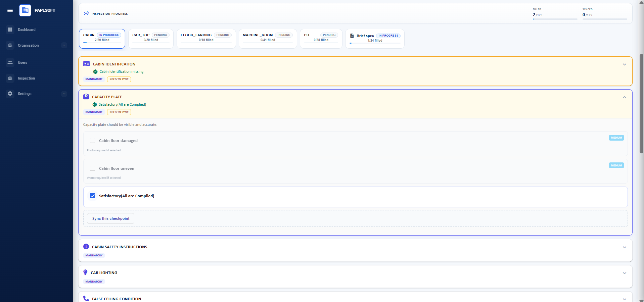Click the Organisation building icon
The image size is (644, 302).
10,45
